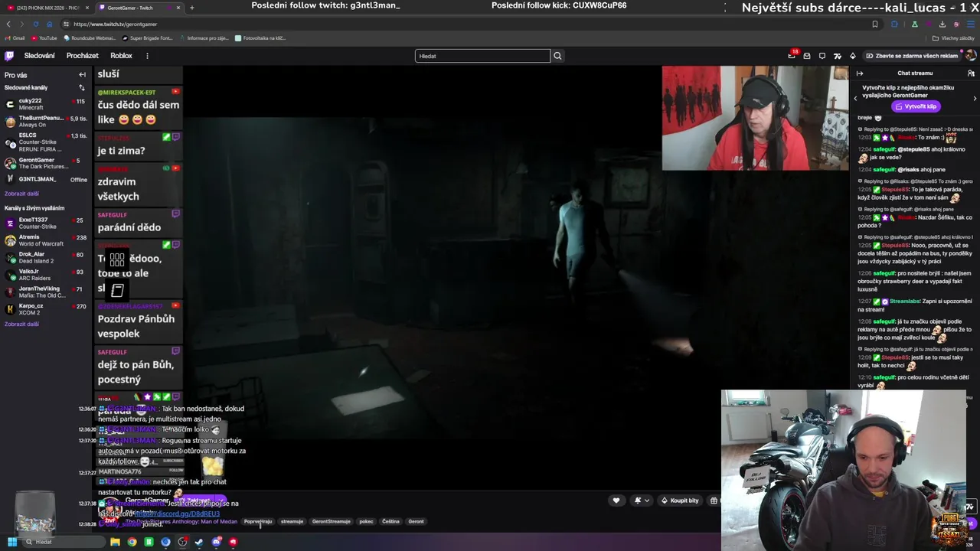
Task: Open Atremis World of Warcraft channel
Action: point(46,240)
